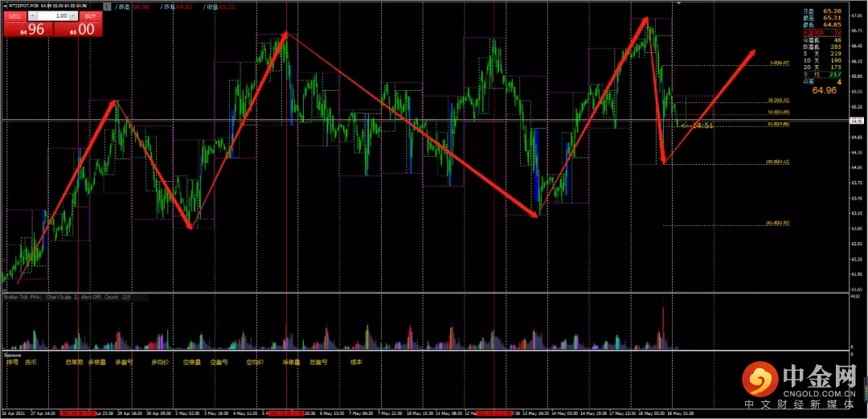Click the large orange 64.96 price label
The height and width of the screenshot is (419, 868).
pos(825,90)
